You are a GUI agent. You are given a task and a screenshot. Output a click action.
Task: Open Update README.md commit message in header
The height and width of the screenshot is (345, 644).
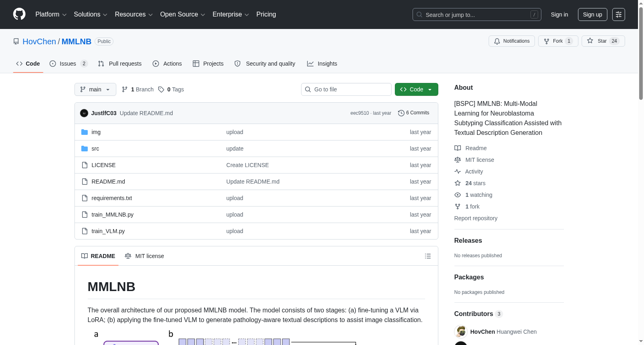tap(147, 113)
